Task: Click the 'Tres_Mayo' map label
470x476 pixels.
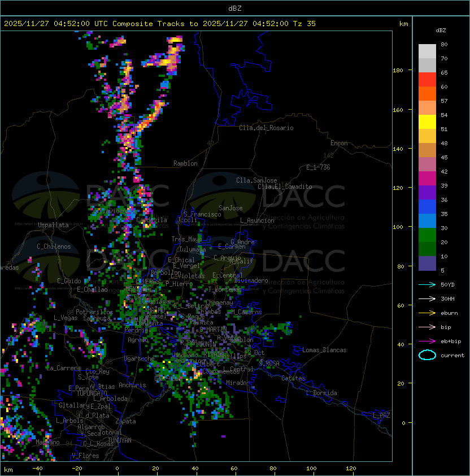Action: coord(186,239)
